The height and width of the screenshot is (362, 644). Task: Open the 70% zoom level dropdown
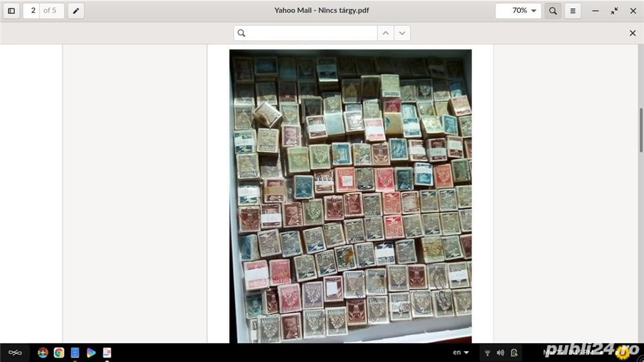point(518,11)
